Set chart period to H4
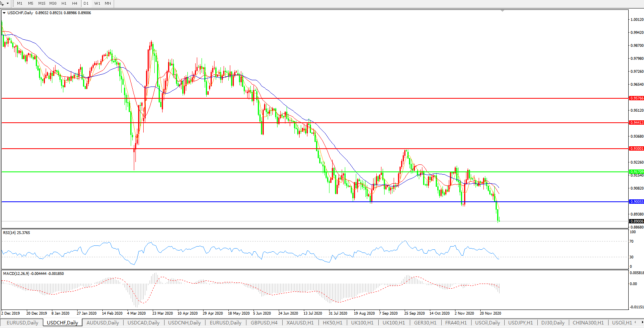 pyautogui.click(x=75, y=4)
